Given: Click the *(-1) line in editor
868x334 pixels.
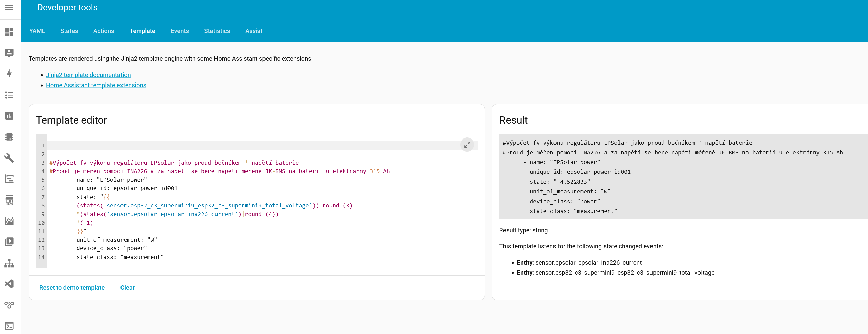Looking at the screenshot, I should pyautogui.click(x=85, y=223).
